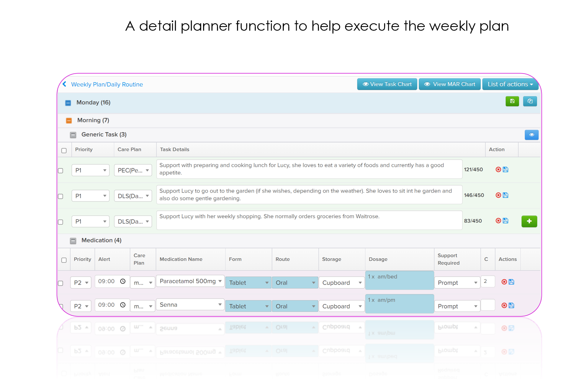Click the blue eye icon beside Generic Task
Screen dimensions: 588x379
pyautogui.click(x=531, y=135)
